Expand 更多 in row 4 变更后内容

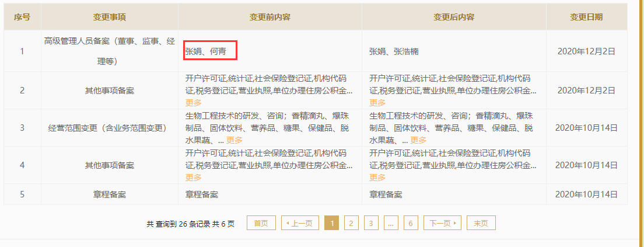click(377, 178)
